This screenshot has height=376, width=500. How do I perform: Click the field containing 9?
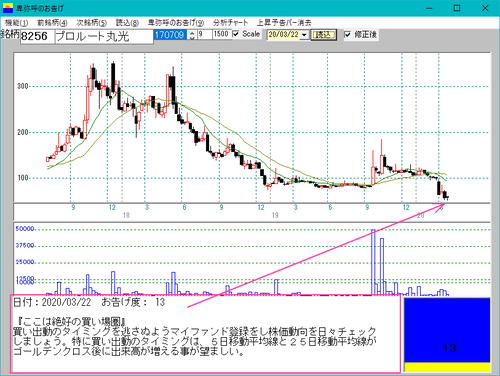(205, 34)
